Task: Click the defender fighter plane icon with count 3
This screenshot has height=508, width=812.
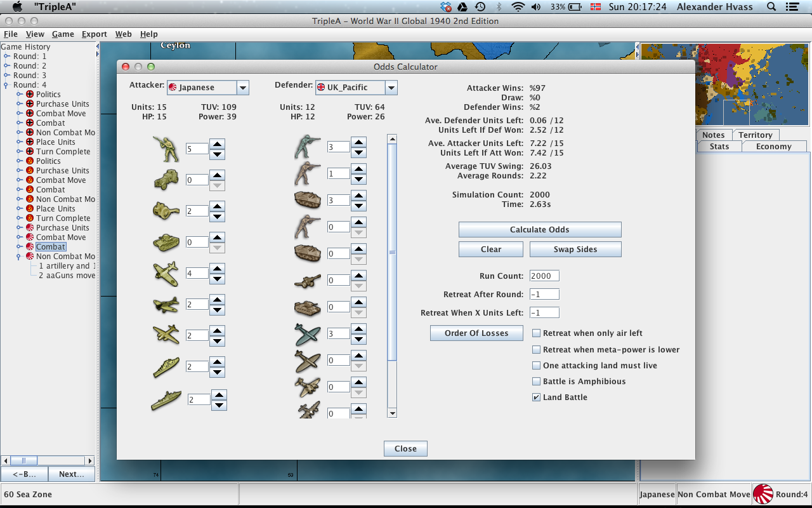Action: (x=308, y=333)
